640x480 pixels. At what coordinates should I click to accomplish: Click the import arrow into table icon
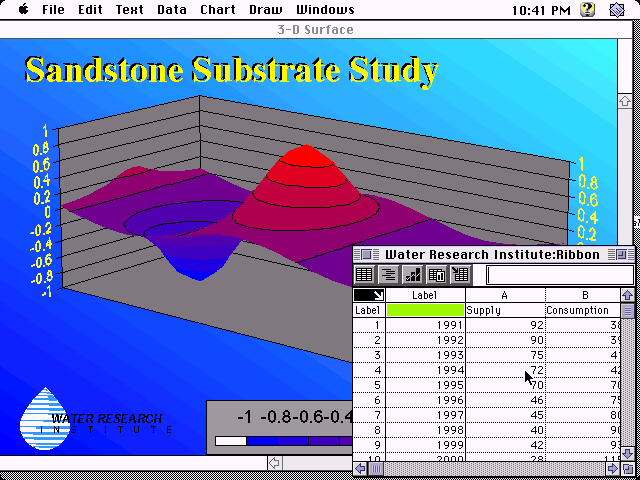coord(460,274)
